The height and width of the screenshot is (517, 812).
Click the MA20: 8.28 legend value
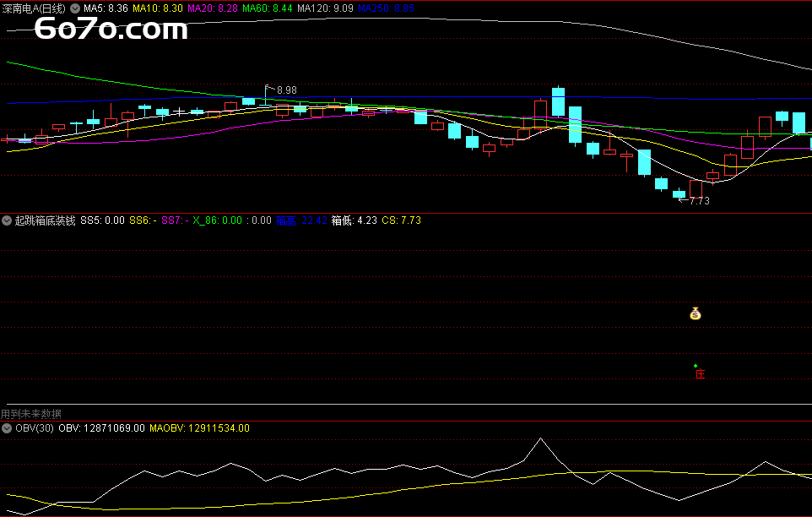213,8
